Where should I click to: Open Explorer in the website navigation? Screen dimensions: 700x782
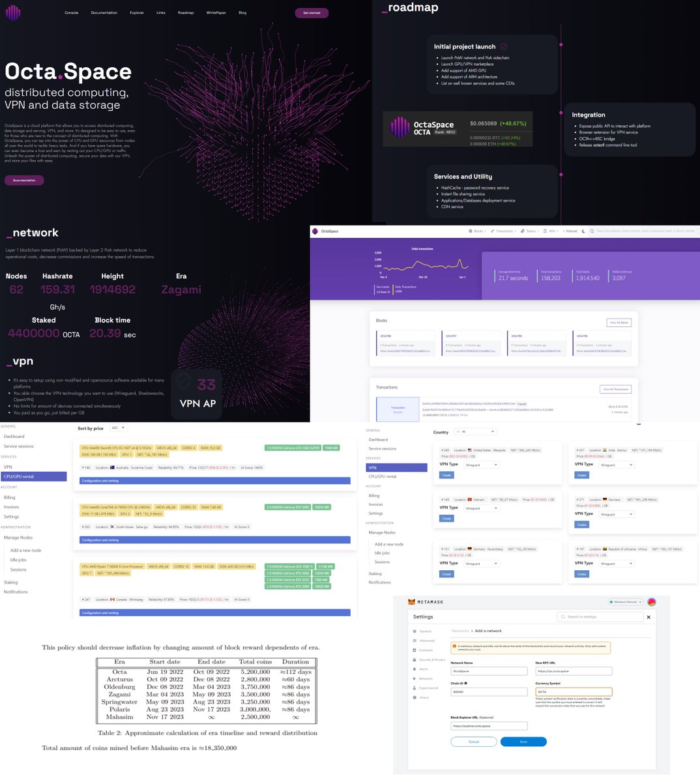click(137, 12)
